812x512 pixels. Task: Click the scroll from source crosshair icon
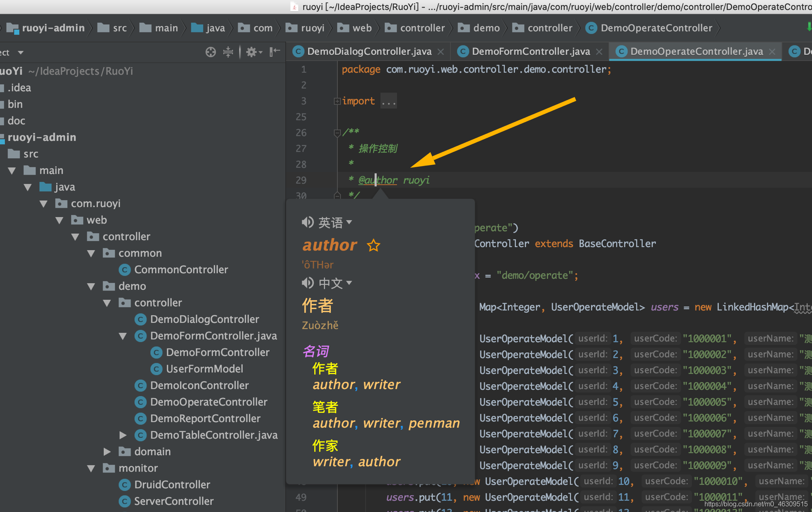[211, 52]
